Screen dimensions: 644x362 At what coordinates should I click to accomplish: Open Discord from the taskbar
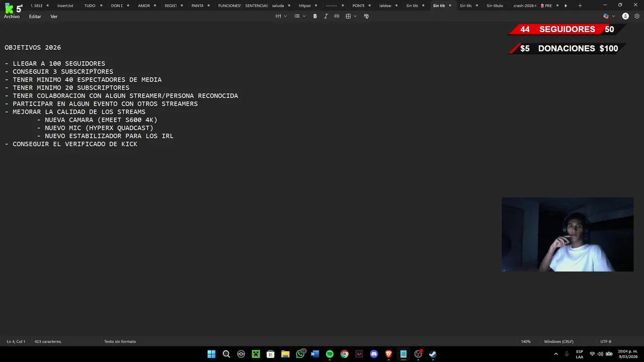(x=374, y=354)
